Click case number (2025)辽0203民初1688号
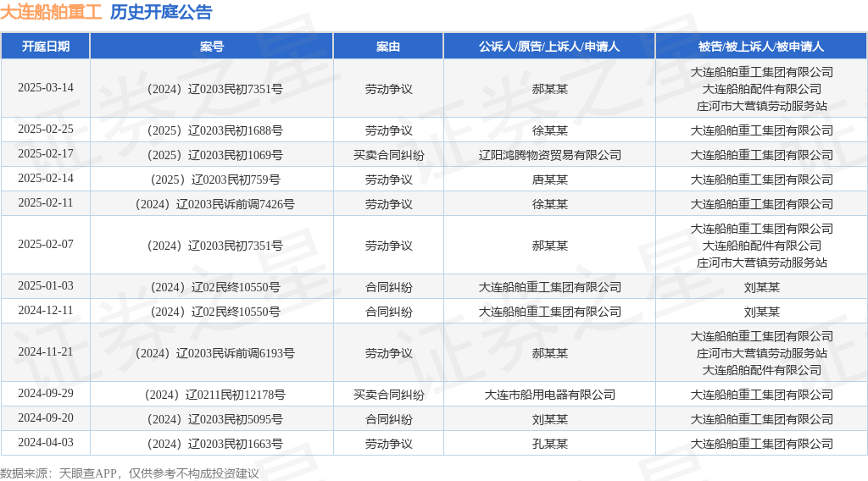 (x=214, y=130)
